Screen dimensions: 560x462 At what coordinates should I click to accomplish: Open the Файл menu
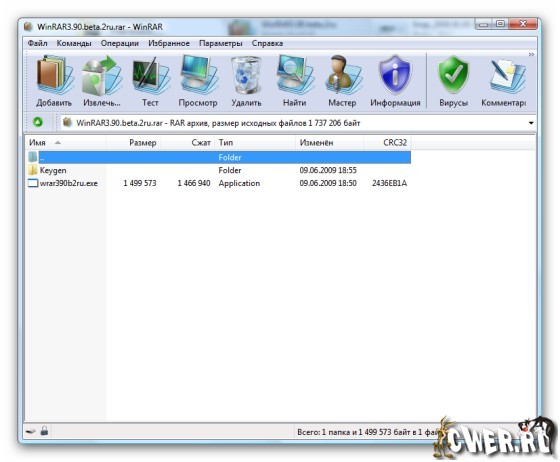point(38,43)
